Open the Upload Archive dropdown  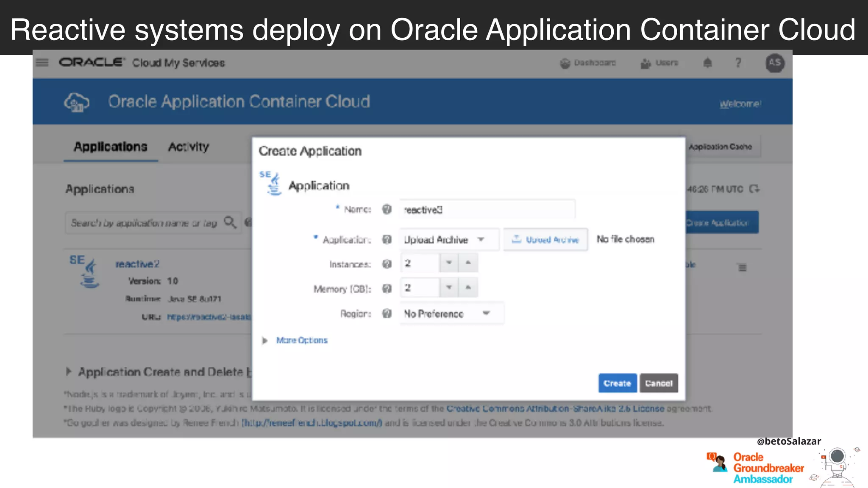[x=449, y=239]
